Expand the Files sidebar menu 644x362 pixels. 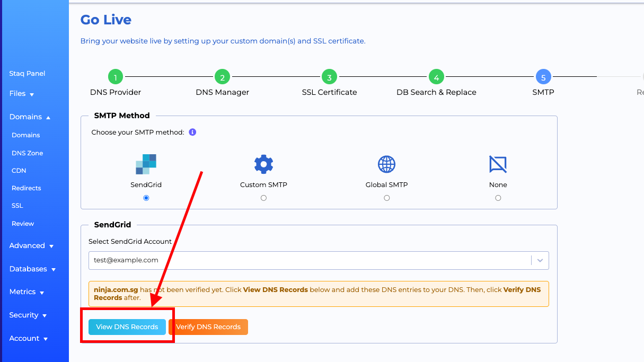coord(22,93)
